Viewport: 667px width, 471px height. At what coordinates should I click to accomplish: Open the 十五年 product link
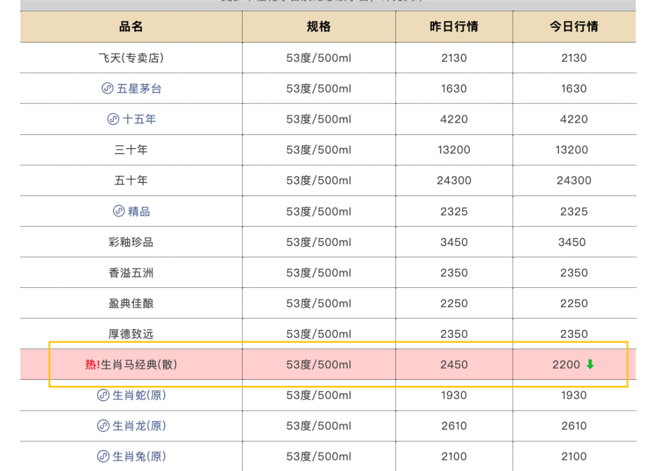click(x=139, y=120)
